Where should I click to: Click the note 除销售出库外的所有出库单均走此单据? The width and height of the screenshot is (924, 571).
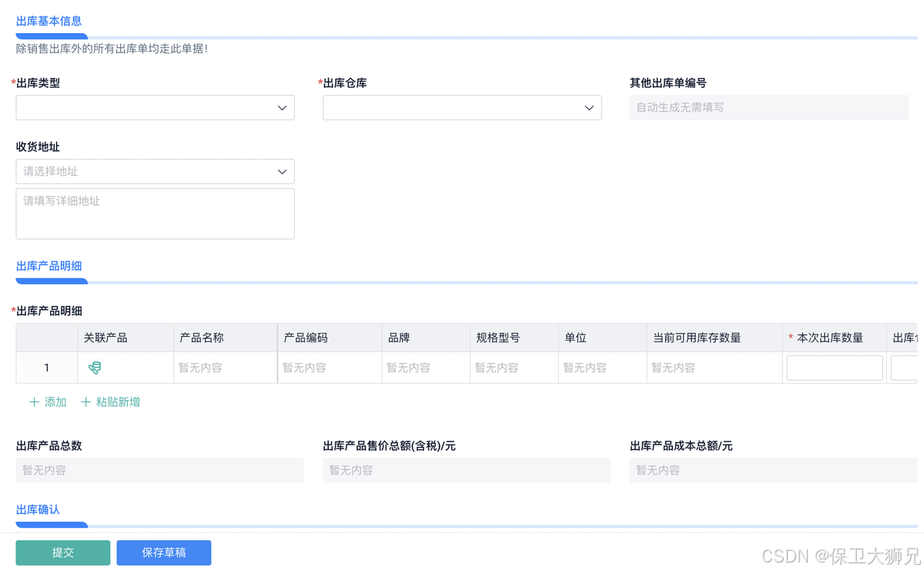(112, 49)
